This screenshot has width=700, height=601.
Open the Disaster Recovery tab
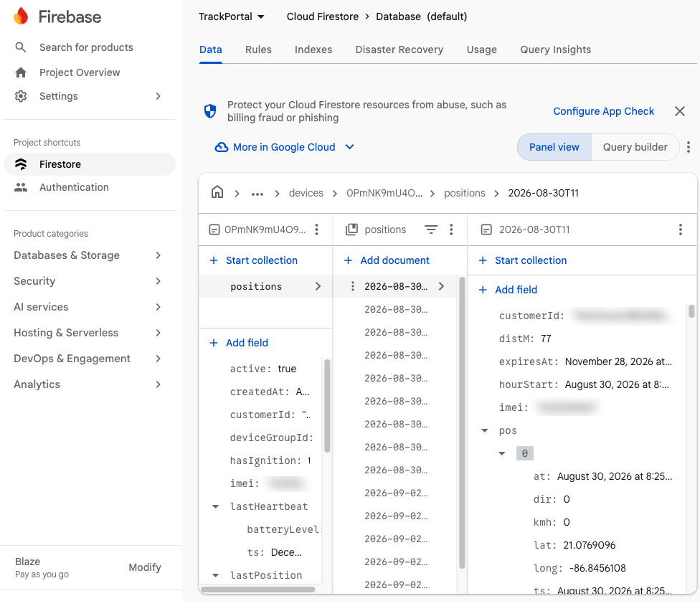point(399,49)
